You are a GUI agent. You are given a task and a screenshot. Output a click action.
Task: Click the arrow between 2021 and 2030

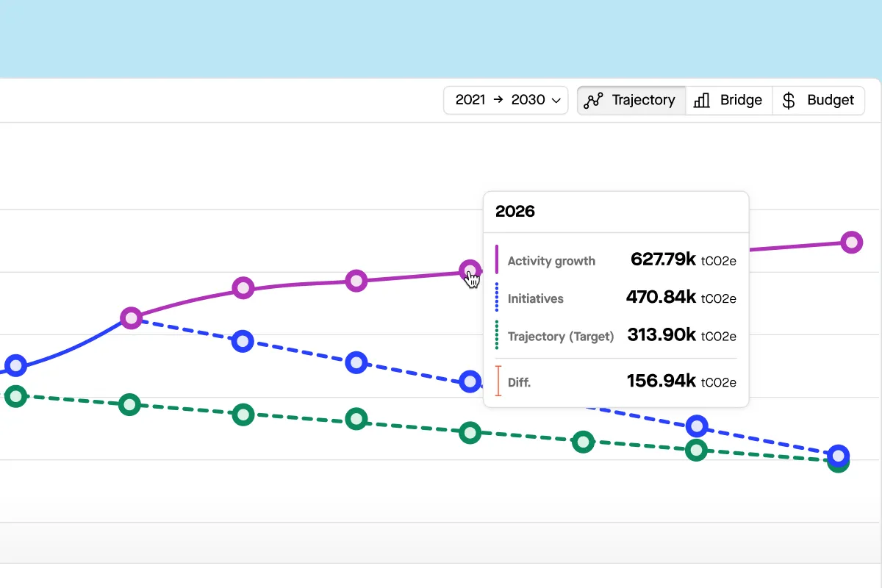click(498, 100)
